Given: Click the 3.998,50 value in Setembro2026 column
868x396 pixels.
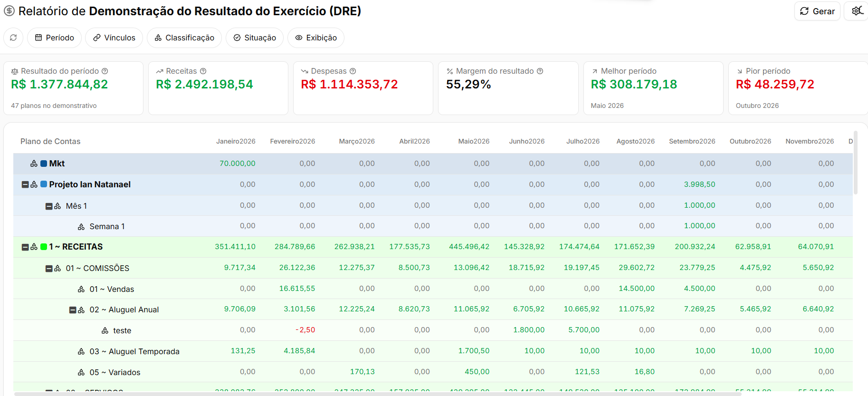Looking at the screenshot, I should [x=699, y=184].
